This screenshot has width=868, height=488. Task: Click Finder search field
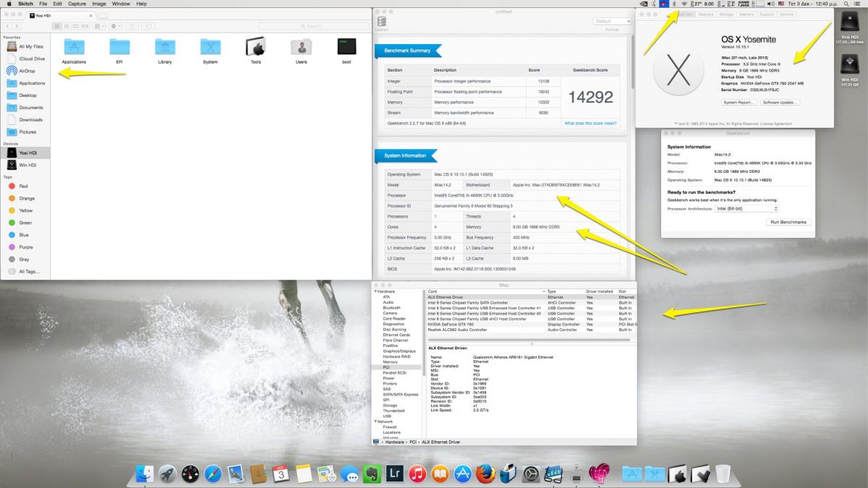tap(315, 26)
